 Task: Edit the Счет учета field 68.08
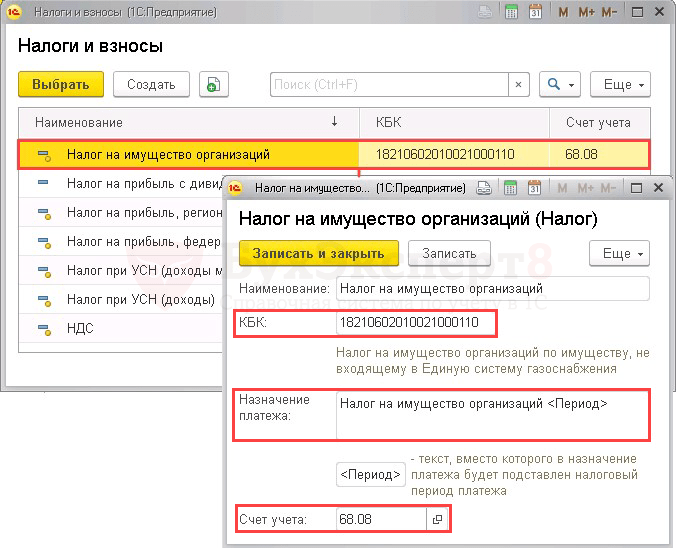pos(381,519)
